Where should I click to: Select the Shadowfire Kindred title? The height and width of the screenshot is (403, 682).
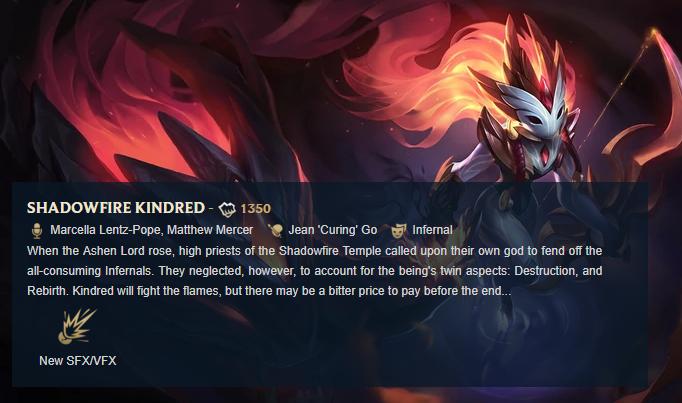(116, 208)
